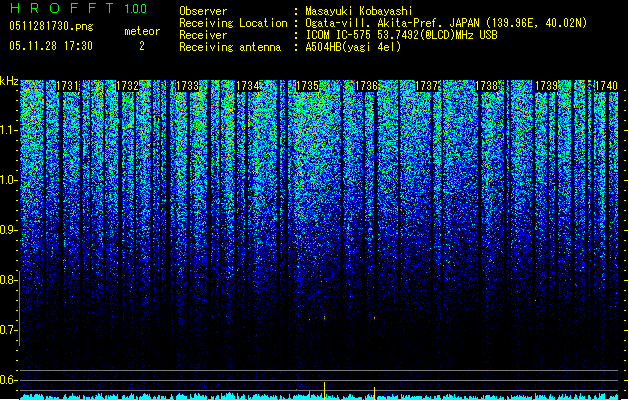The height and width of the screenshot is (400, 629).
Task: Click the tallest yellow meteor echo spike
Action: 324,390
